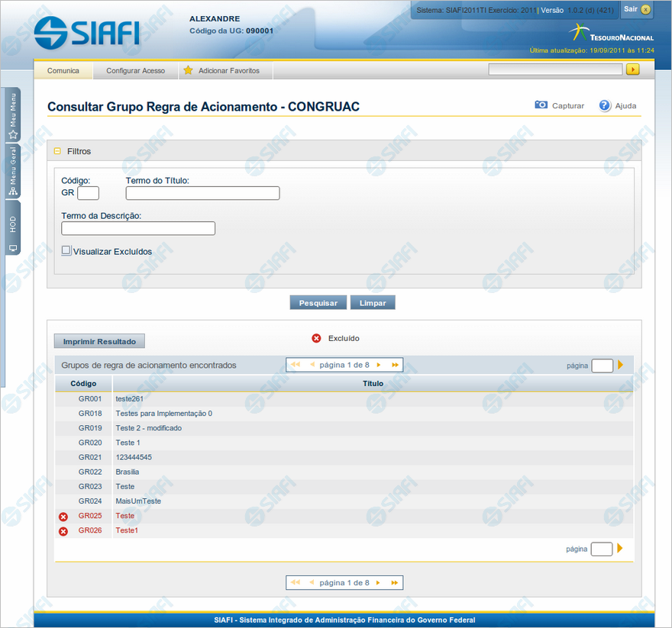This screenshot has height=628, width=672.
Task: Enable the Visualizar Excluídos checkbox
Action: (x=67, y=250)
